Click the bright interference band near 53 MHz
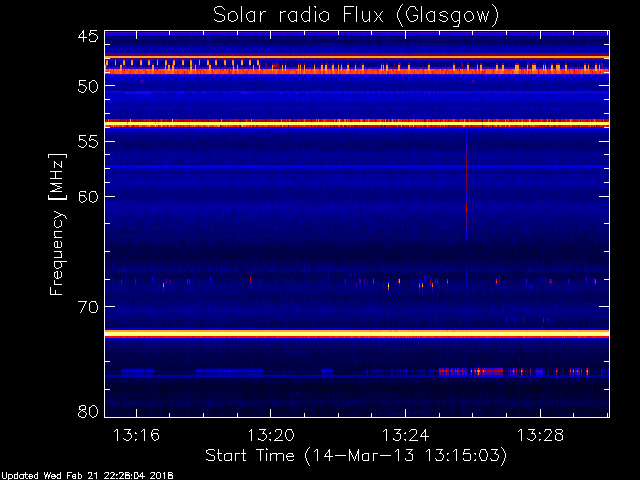This screenshot has width=640, height=480. 357,123
